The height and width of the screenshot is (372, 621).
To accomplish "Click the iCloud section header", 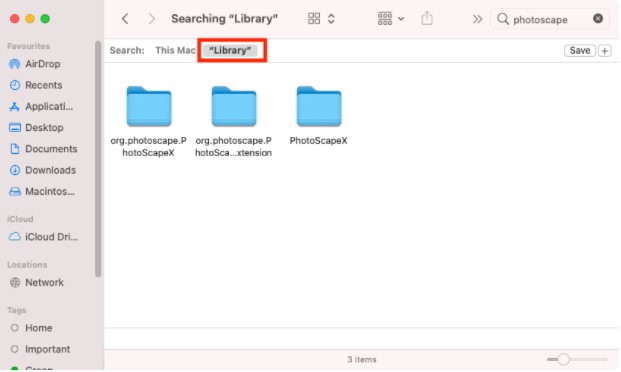I will [20, 219].
